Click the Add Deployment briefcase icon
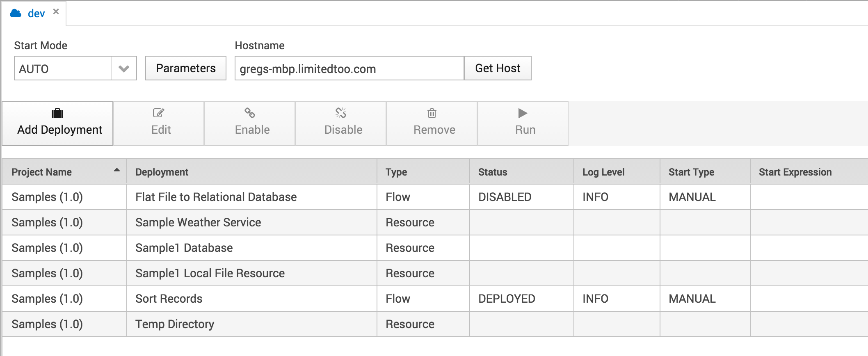 point(57,113)
